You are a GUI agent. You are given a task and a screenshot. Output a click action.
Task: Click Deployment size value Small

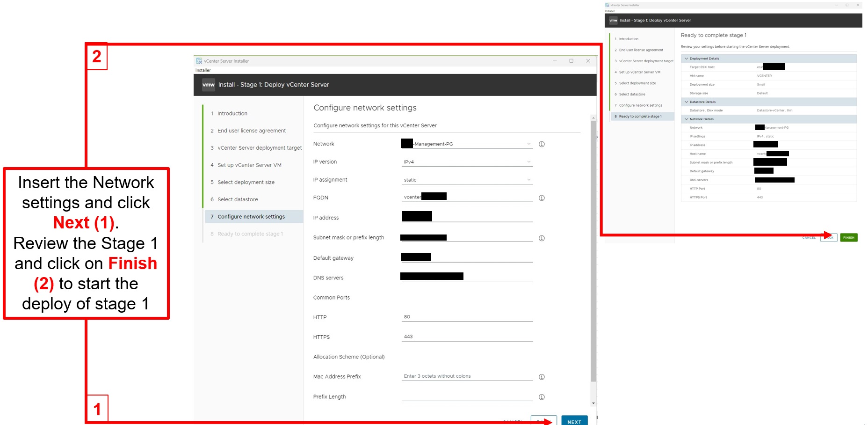[761, 85]
